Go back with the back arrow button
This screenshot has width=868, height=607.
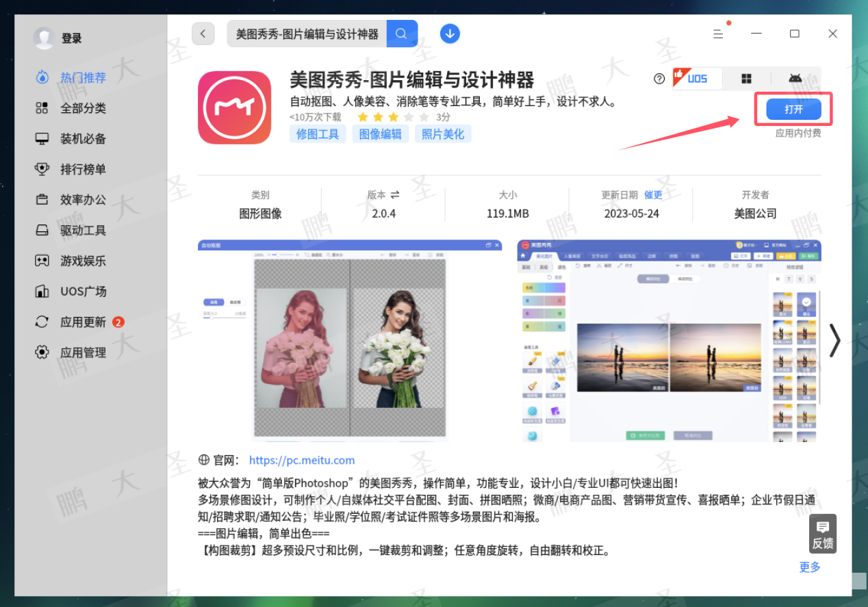203,33
